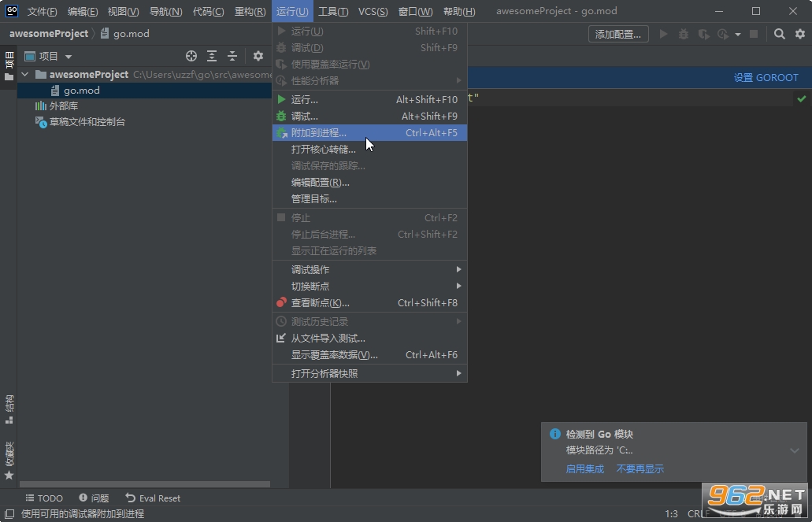Open 查看断点(K)... entry

[369, 302]
